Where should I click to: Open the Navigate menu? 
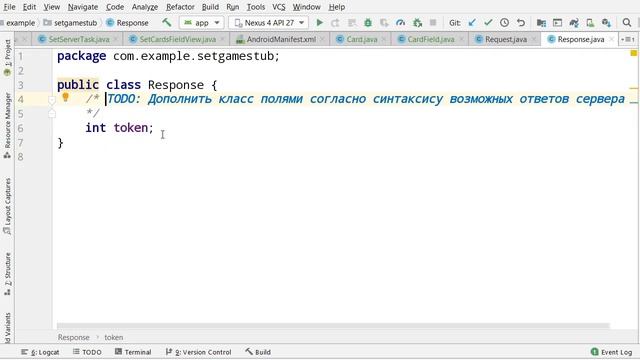[x=83, y=7]
